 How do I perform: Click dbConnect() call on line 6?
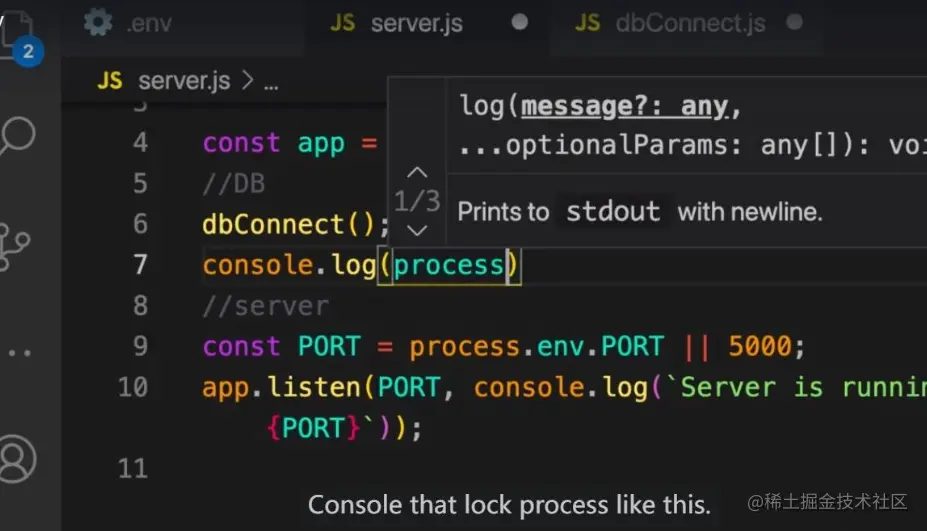point(289,225)
